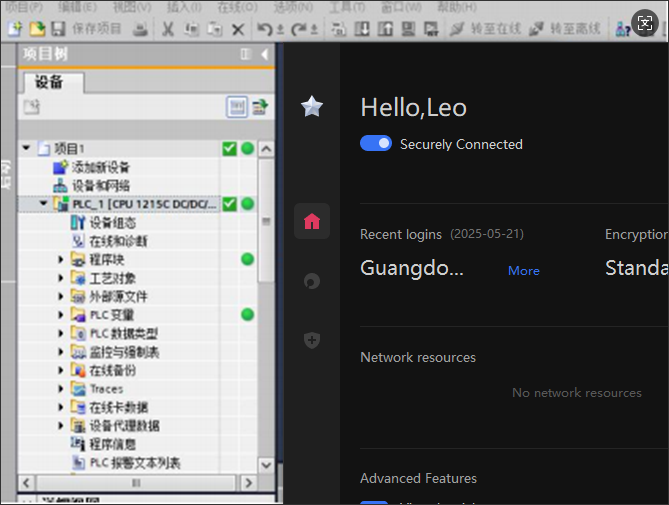Expand the PLC 变量 folder
669x505 pixels.
[61, 315]
